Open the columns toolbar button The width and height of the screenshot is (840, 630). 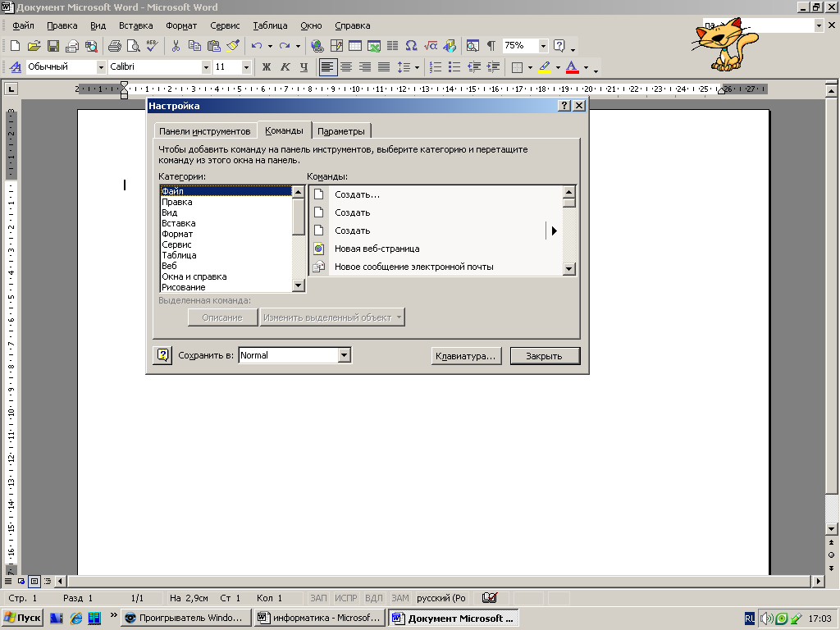[393, 46]
